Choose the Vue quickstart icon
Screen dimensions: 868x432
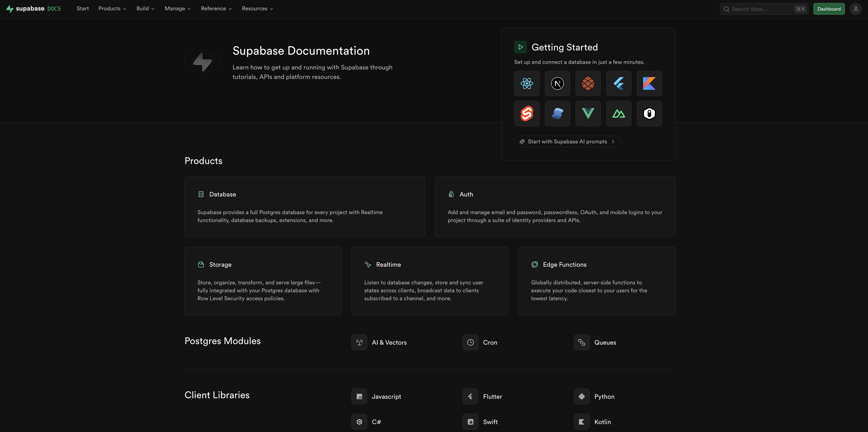[588, 114]
